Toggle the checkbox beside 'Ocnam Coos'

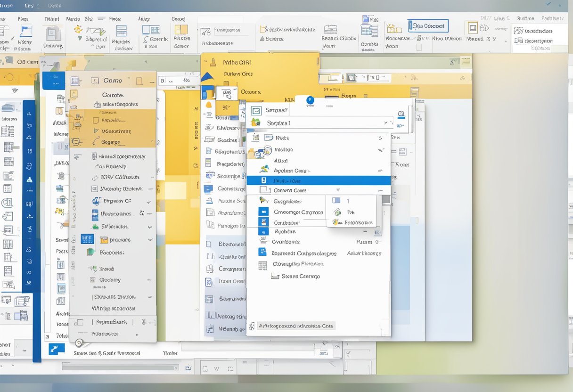[x=265, y=190]
